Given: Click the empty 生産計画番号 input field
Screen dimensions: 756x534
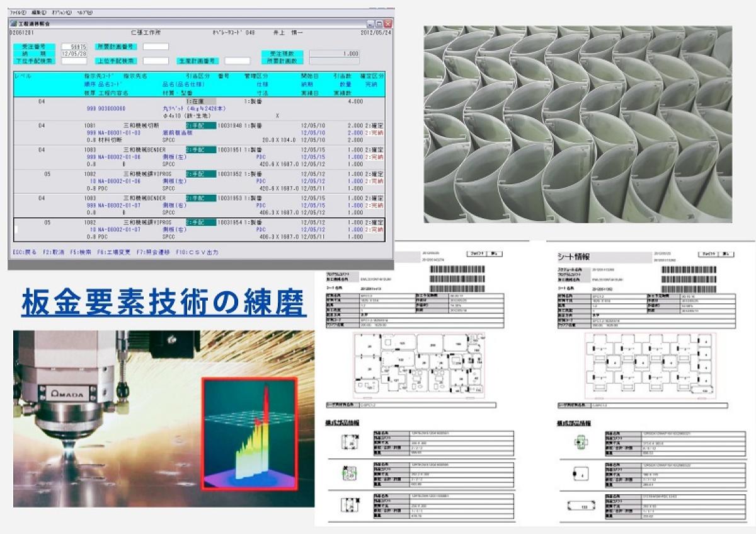Looking at the screenshot, I should 237,61.
